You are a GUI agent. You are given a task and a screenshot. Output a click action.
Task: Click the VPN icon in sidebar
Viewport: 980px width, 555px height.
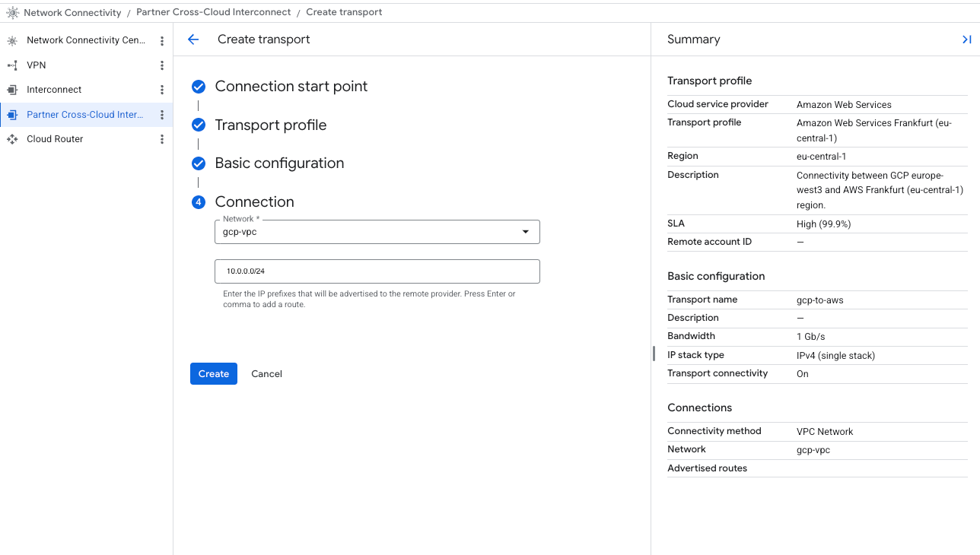click(x=12, y=65)
